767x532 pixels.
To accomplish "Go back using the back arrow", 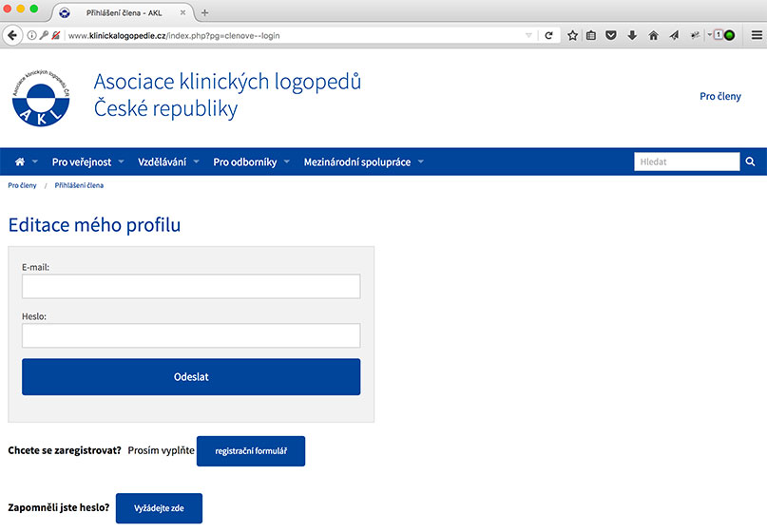I will pyautogui.click(x=12, y=35).
